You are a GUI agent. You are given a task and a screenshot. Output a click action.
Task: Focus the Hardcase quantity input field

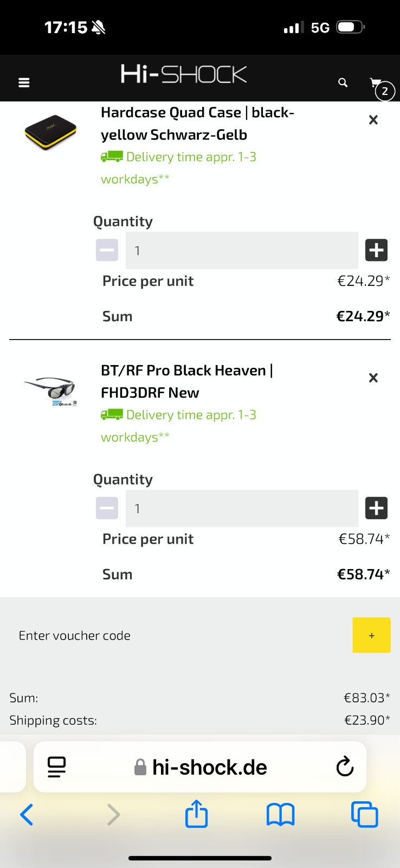pos(242,250)
